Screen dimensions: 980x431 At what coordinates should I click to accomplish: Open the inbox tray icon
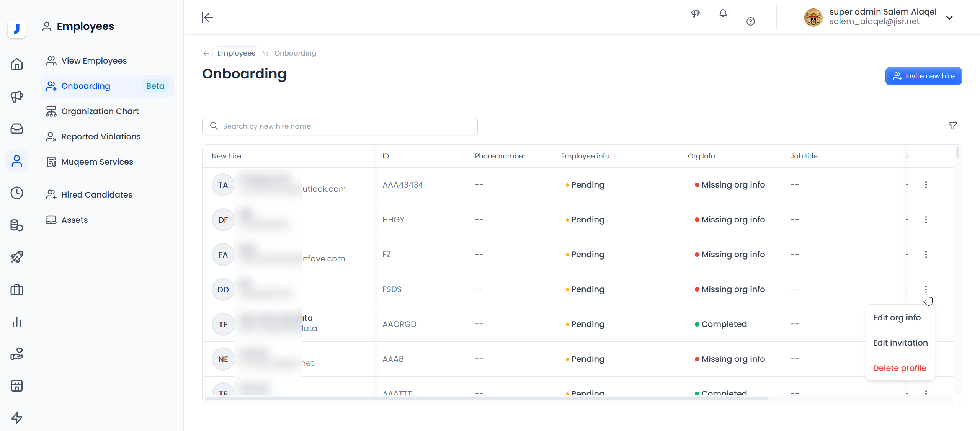17,129
